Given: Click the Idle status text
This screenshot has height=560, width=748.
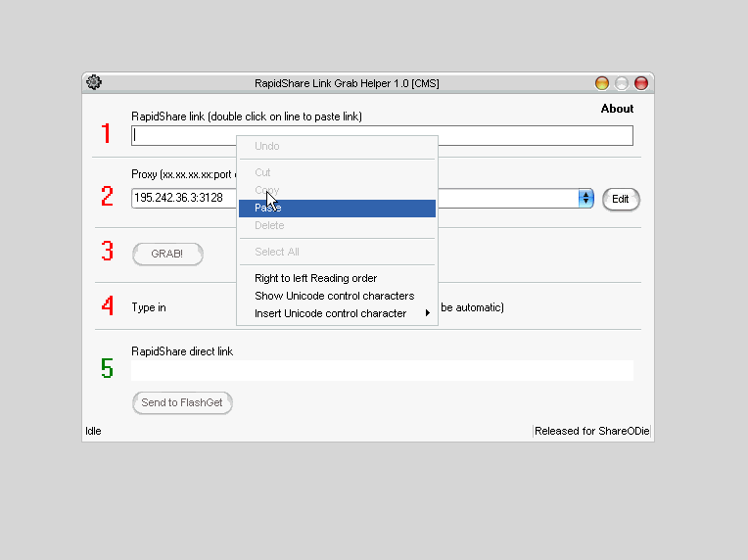Looking at the screenshot, I should click(94, 431).
